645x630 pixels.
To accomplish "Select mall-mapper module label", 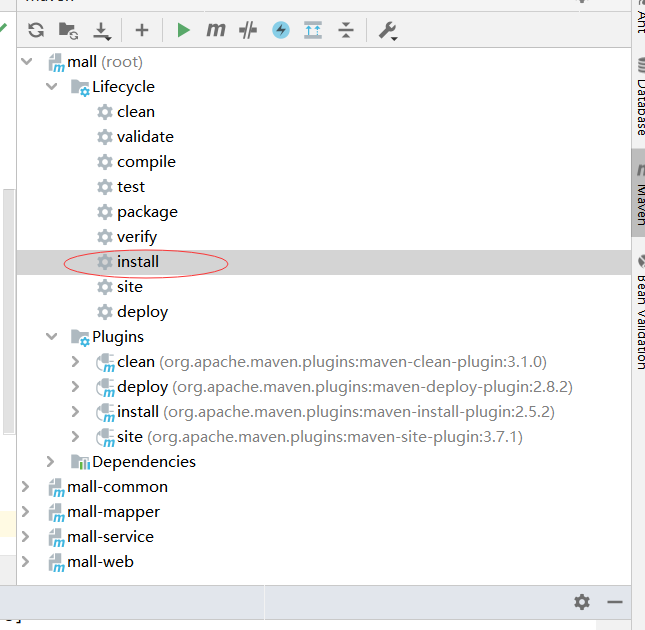I will (114, 512).
